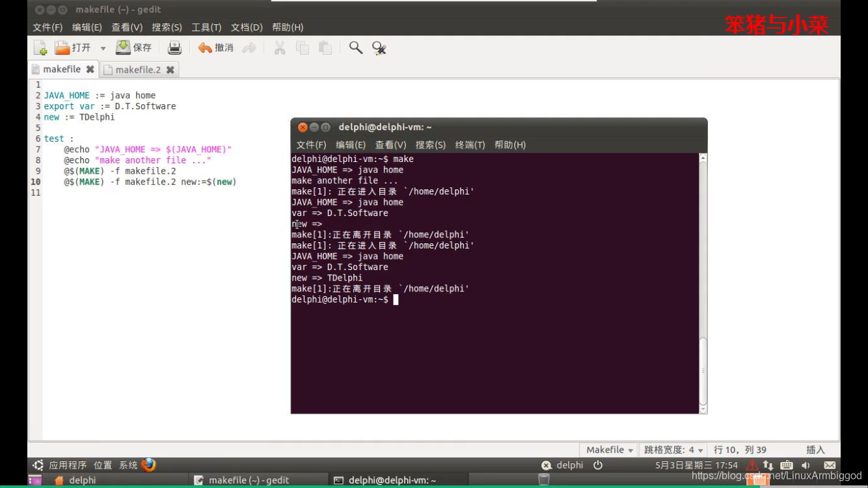Viewport: 868px width, 488px height.
Task: Open terminal 终端(T) menu
Action: (470, 145)
